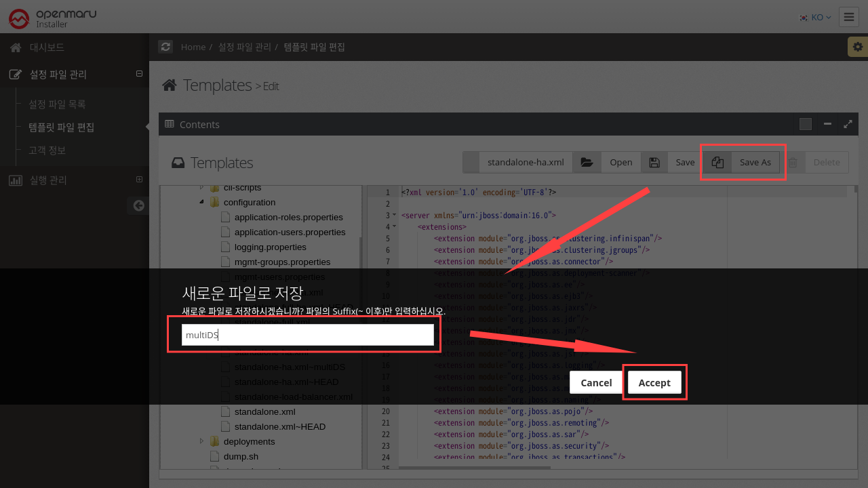Viewport: 868px width, 488px height.
Task: Open the KO language dropdown
Action: click(x=816, y=17)
